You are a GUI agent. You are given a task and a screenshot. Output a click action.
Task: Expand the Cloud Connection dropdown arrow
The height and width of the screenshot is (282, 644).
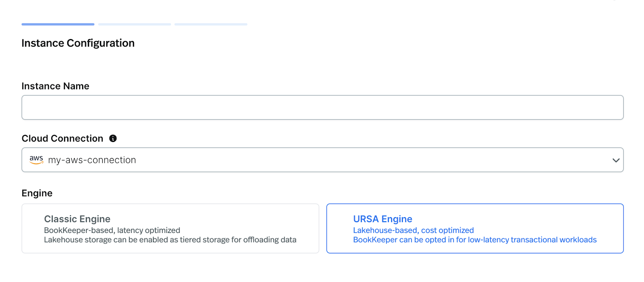tap(615, 160)
